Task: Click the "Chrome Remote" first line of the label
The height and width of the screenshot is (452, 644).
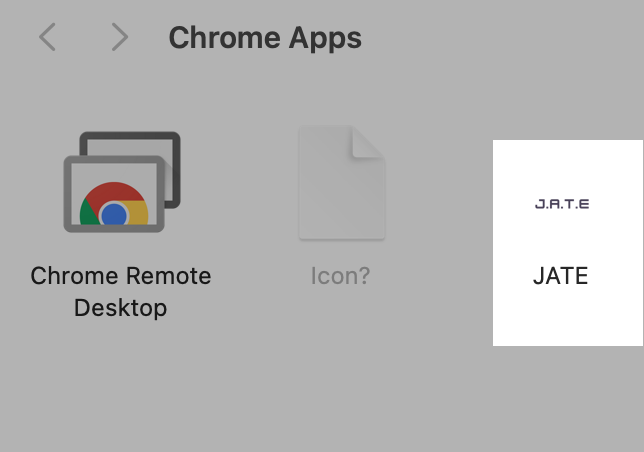Action: 121,275
